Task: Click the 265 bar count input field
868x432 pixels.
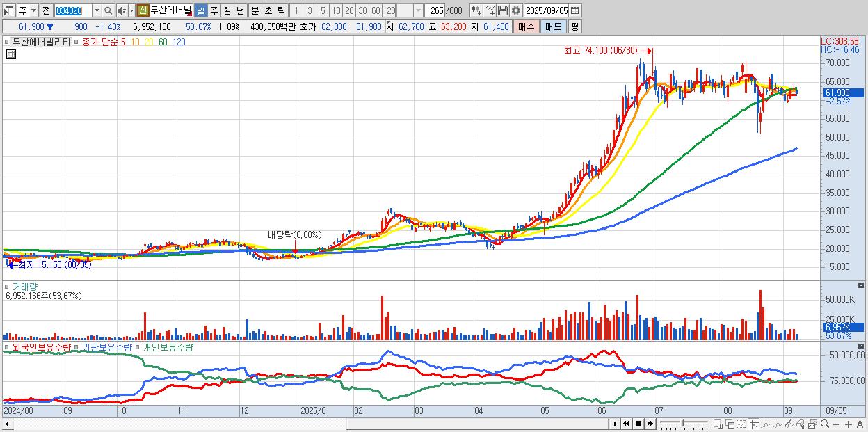Action: (x=435, y=11)
